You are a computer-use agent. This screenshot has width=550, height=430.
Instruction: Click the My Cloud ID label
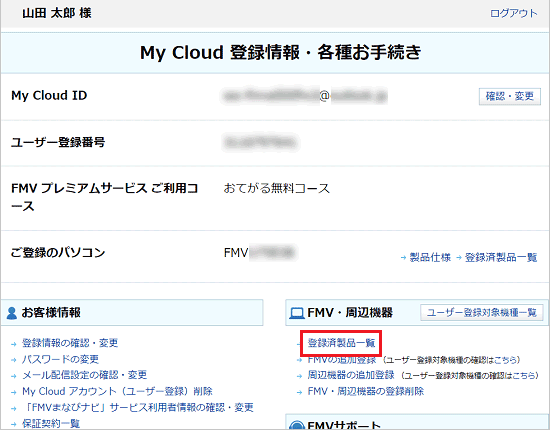49,95
